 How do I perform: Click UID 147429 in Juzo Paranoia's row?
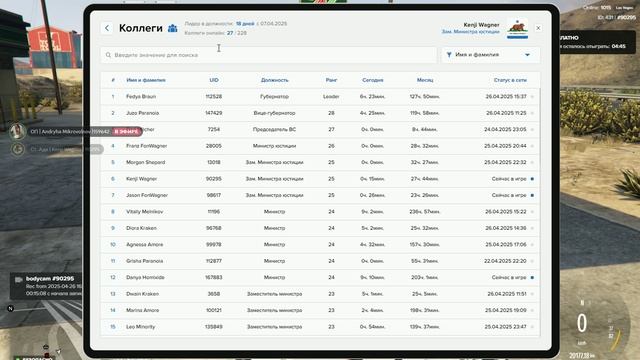214,113
